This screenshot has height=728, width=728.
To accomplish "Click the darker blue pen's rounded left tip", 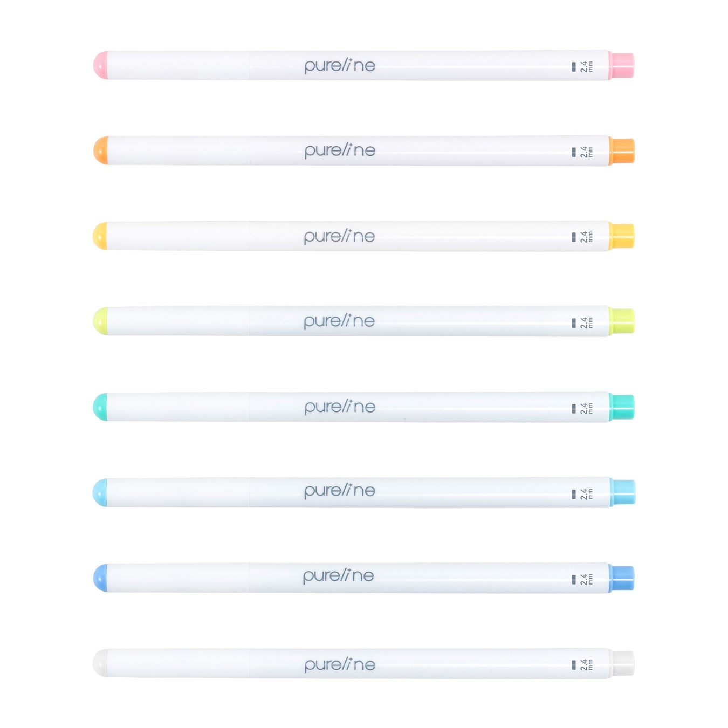I will [x=101, y=578].
